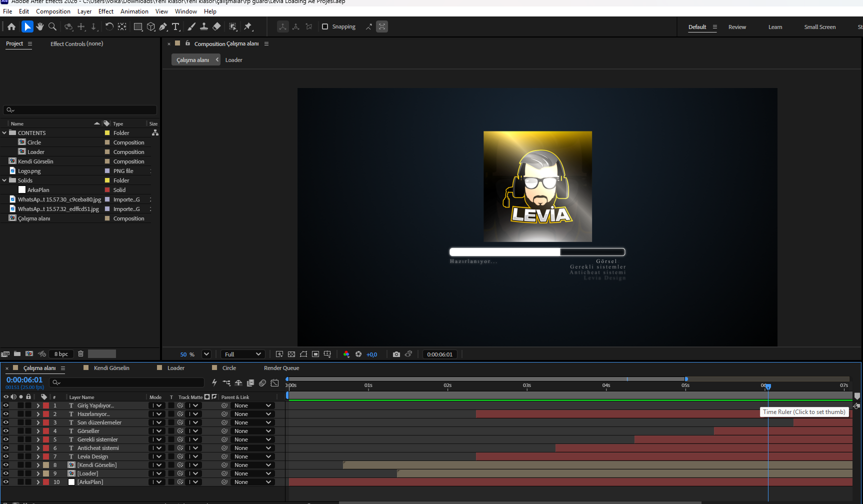Toggle motion blur enable icon in timeline
Image resolution: width=863 pixels, height=504 pixels.
point(262,382)
